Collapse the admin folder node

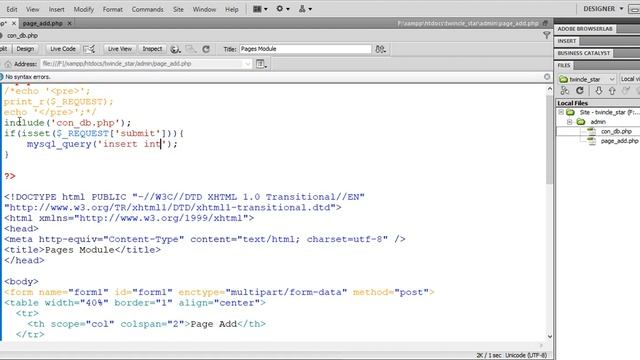(x=569, y=122)
